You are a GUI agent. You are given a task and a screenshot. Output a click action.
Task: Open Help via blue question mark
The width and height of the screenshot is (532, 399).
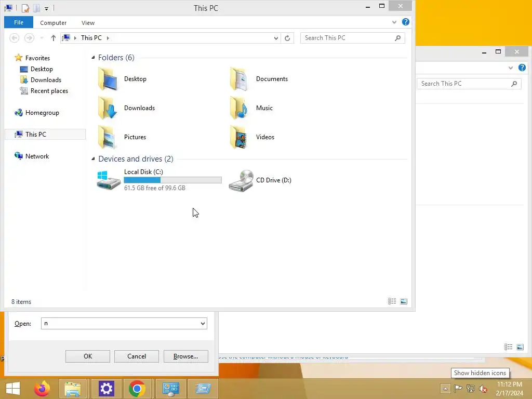(405, 22)
